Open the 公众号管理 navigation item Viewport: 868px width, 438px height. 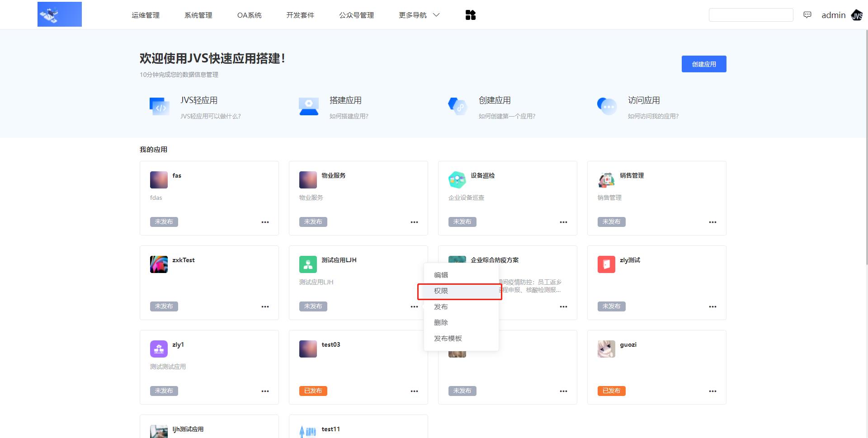tap(357, 15)
